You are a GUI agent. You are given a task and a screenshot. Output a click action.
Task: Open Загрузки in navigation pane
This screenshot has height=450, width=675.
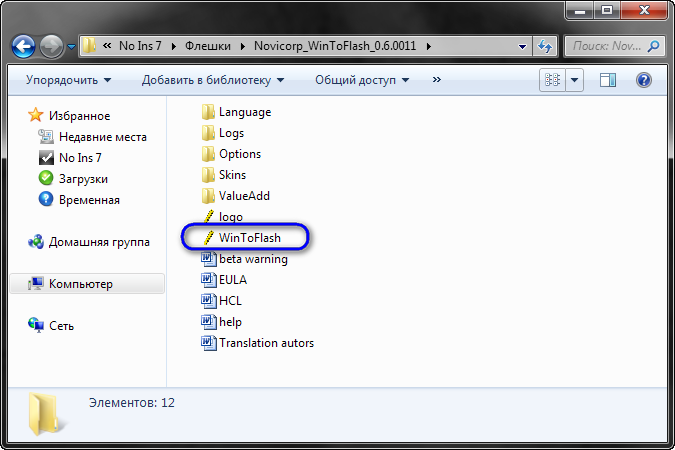(x=83, y=179)
